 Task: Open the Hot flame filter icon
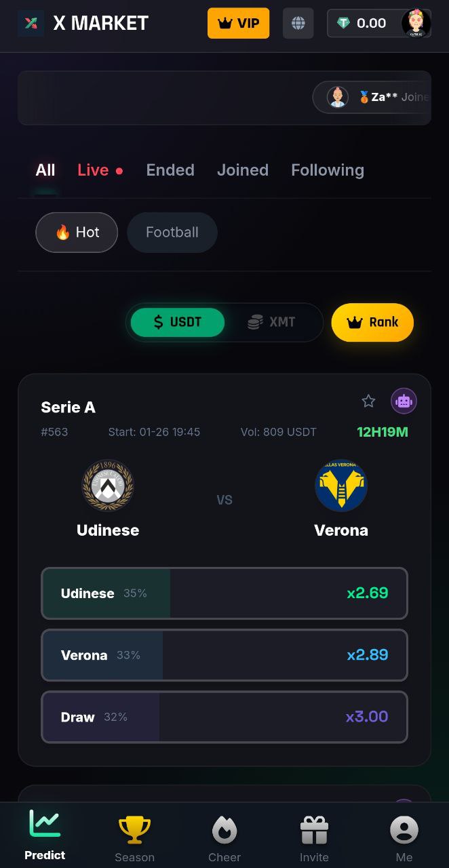tap(63, 232)
